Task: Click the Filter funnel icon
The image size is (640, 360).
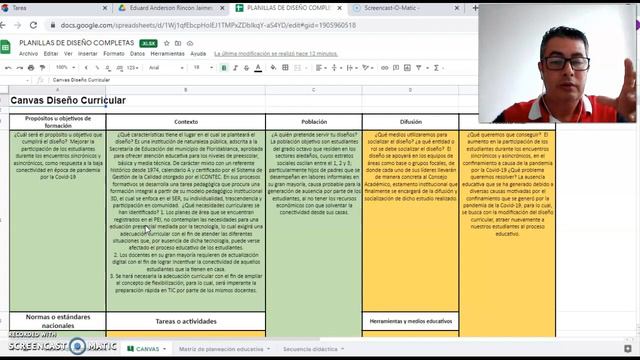Action: coord(419,68)
